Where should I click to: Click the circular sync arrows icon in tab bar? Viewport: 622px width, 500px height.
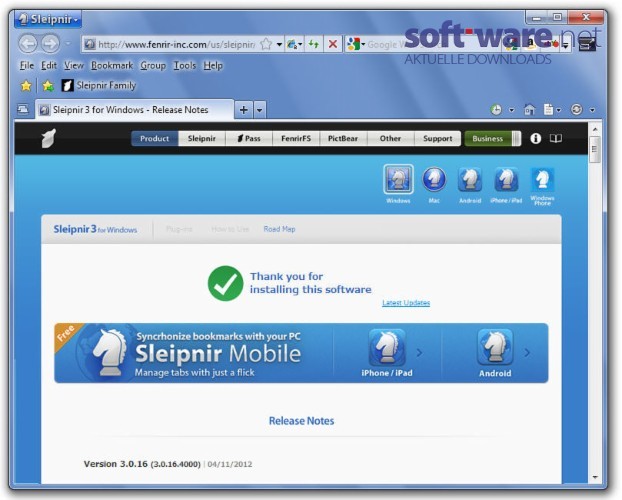tap(576, 110)
